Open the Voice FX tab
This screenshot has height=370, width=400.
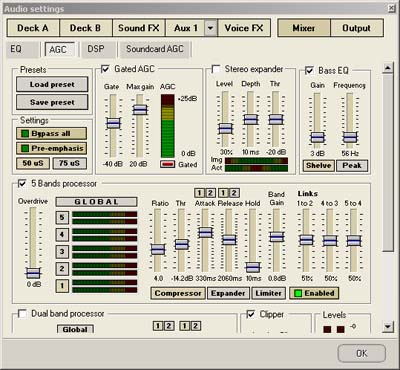click(x=244, y=28)
